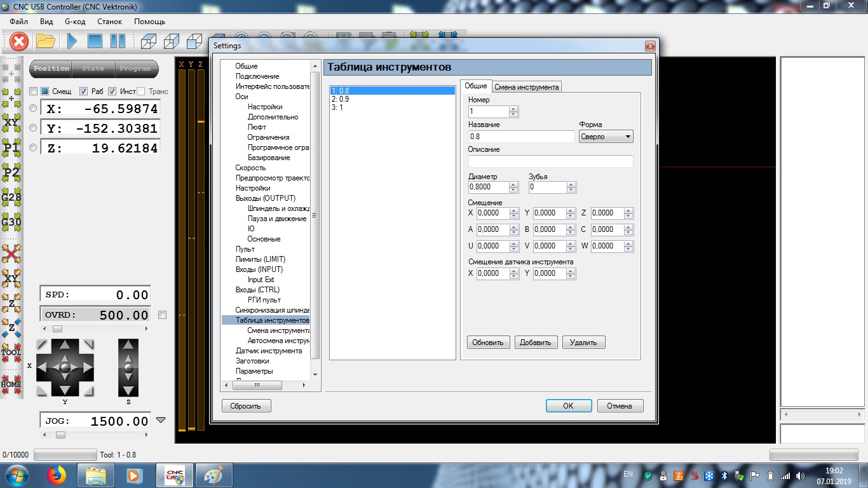Select Датчик инструмента in settings tree
This screenshot has height=488, width=868.
[269, 351]
